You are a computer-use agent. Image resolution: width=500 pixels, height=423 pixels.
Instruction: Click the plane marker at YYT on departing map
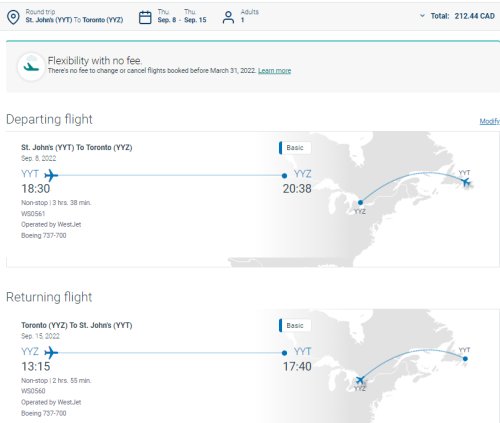coord(466,182)
